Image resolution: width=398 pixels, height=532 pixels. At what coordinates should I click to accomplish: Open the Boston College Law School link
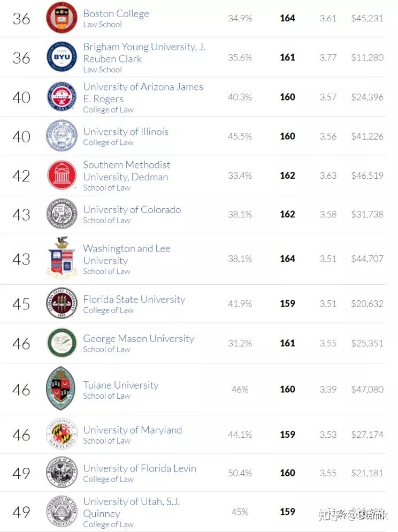coord(116,14)
